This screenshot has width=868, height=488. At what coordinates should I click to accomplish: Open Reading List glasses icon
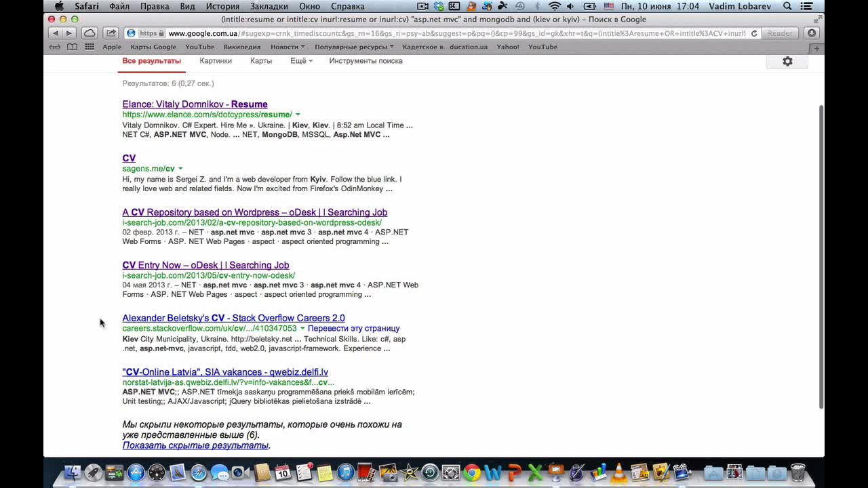[x=55, y=47]
